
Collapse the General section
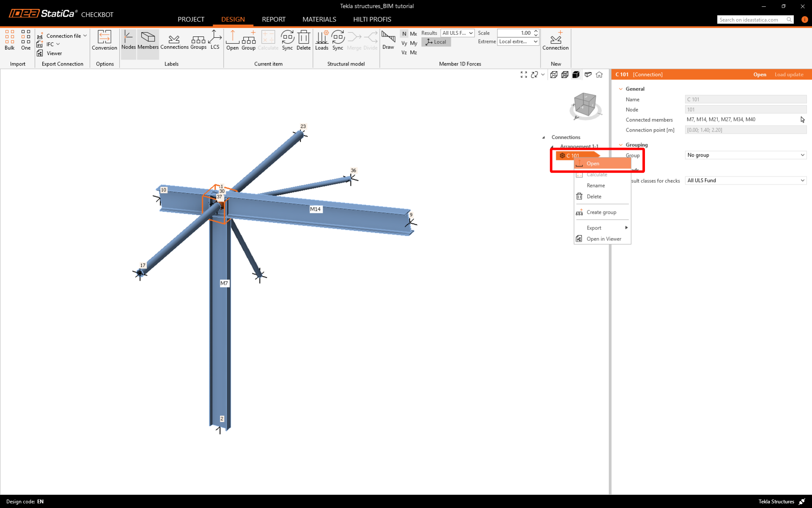(x=621, y=89)
